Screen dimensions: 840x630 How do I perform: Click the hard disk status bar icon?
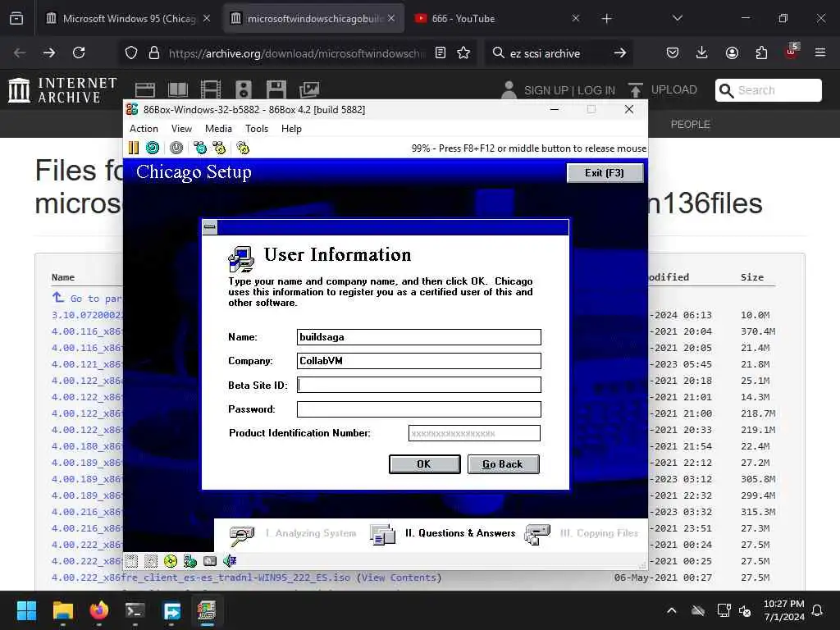tap(210, 561)
